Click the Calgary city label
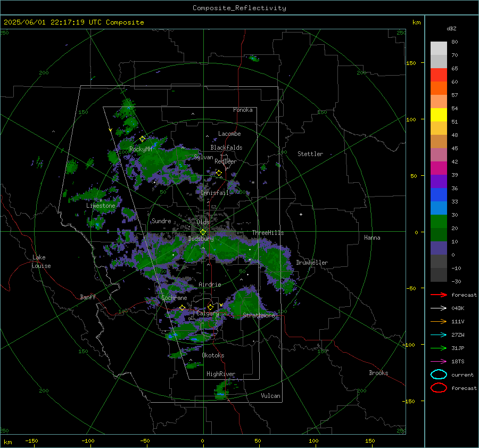This screenshot has width=479, height=448. (x=208, y=313)
